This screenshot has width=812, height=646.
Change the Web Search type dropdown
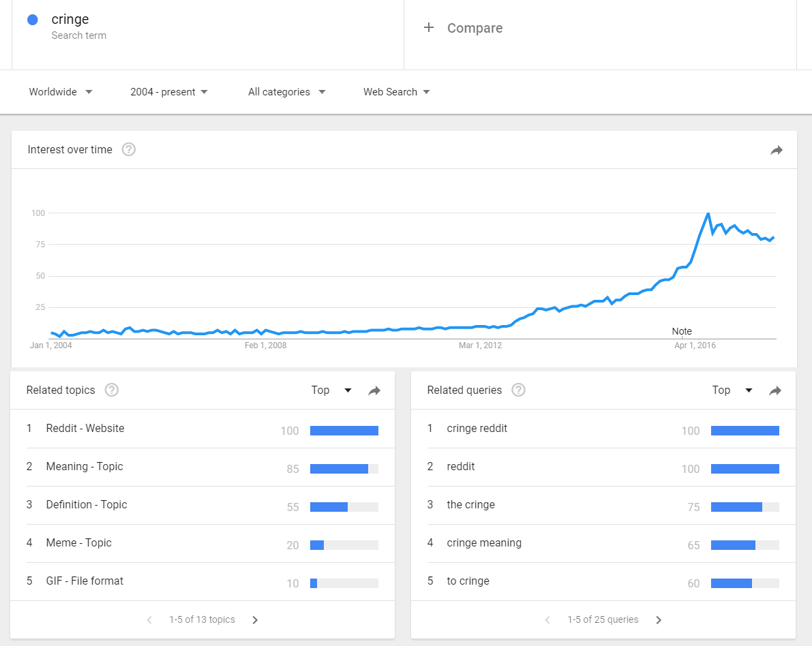[396, 92]
